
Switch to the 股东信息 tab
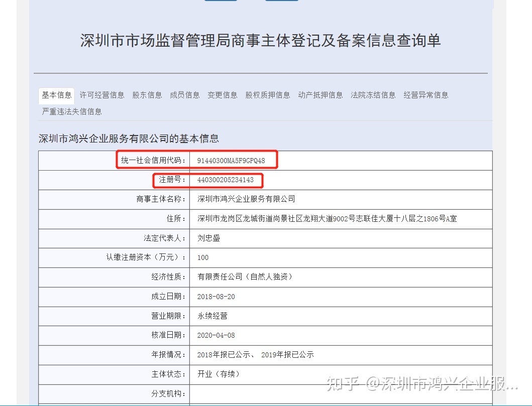click(x=147, y=95)
